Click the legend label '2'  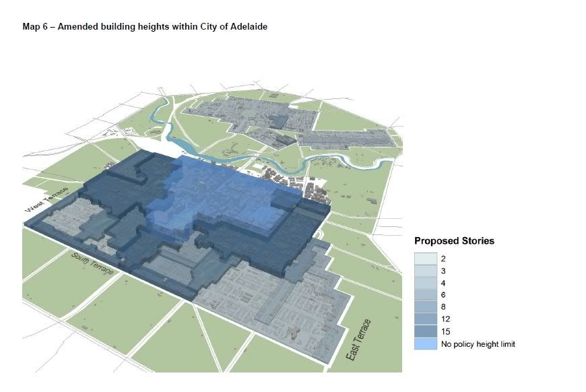coord(443,259)
